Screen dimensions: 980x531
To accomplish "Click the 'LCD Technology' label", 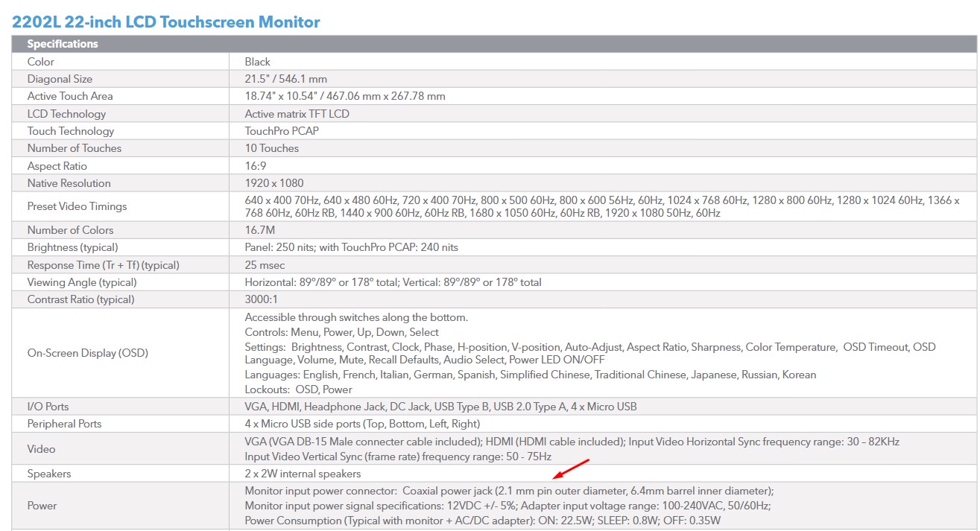I will (x=66, y=114).
